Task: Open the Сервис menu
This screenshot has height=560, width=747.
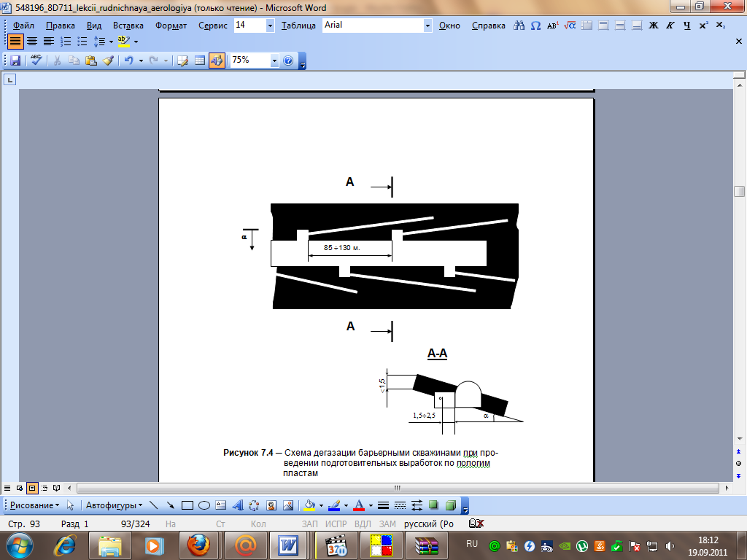Action: pos(212,26)
